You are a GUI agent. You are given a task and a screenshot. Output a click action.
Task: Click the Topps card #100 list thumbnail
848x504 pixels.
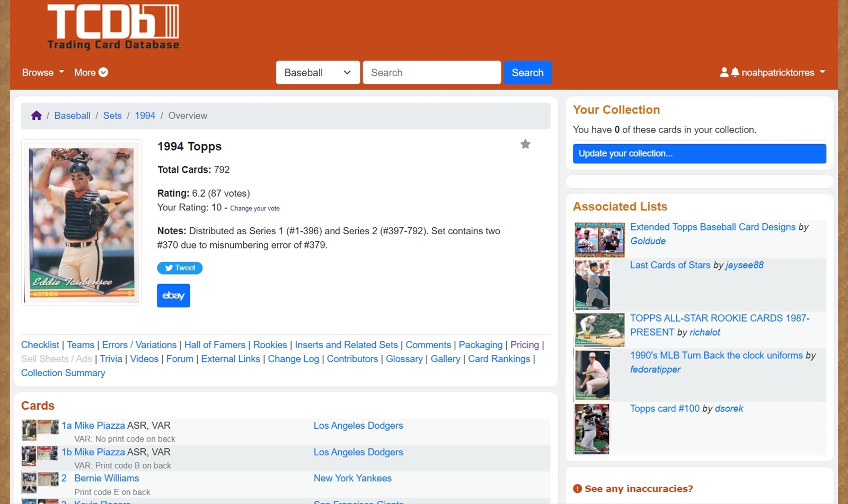point(592,429)
